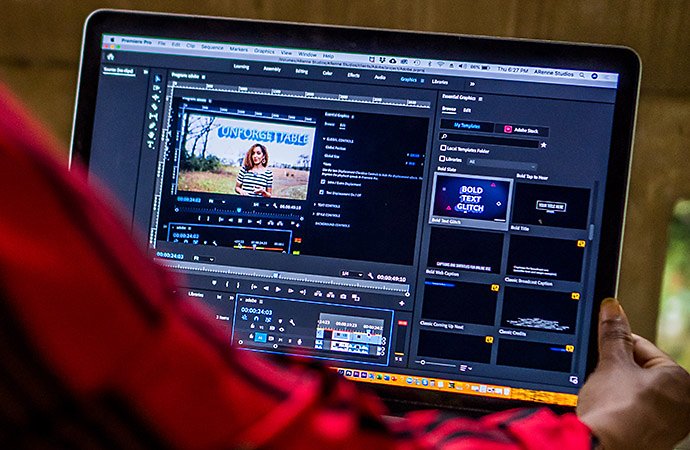Click the My Templates button

467,125
